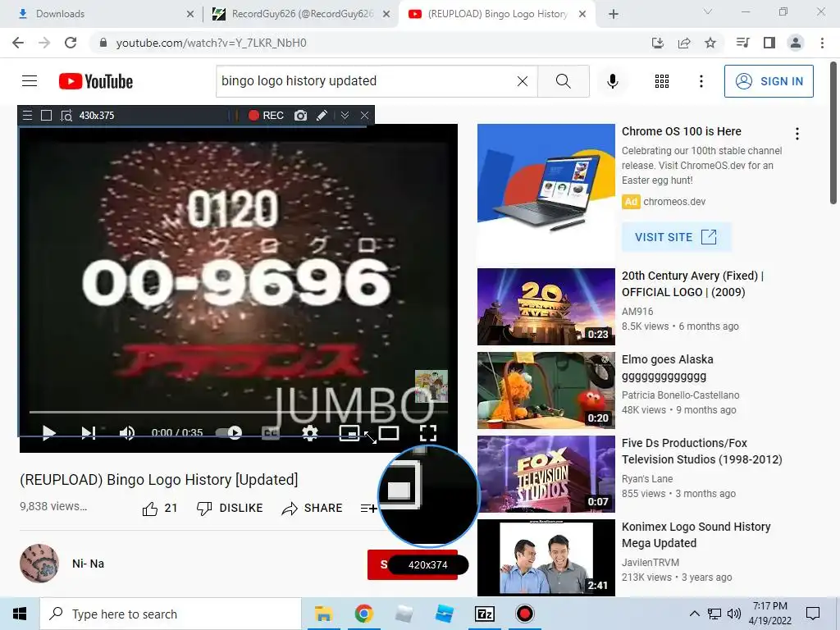Open the drawing pencil tool
This screenshot has height=630, width=840.
coord(322,115)
